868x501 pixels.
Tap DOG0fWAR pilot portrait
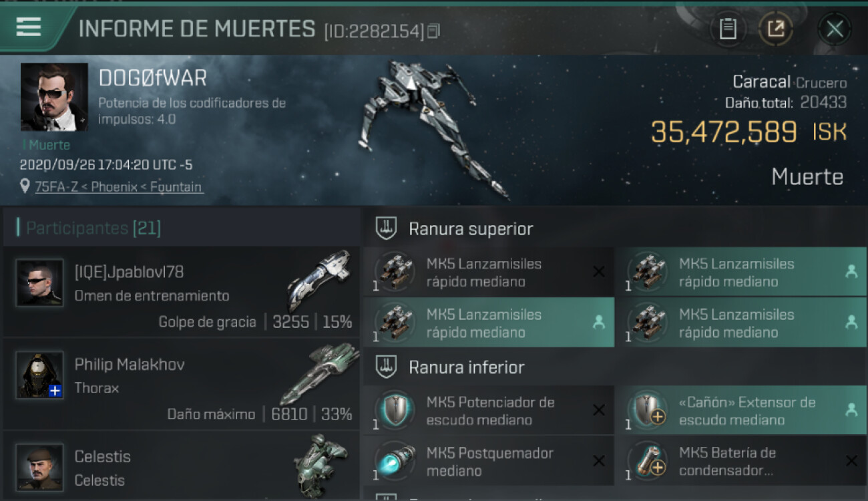pos(54,97)
